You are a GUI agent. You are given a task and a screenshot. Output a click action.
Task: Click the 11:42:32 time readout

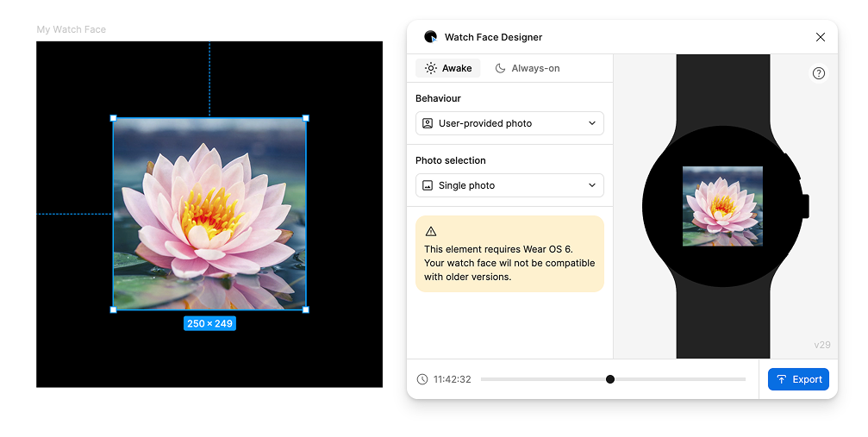tap(453, 379)
